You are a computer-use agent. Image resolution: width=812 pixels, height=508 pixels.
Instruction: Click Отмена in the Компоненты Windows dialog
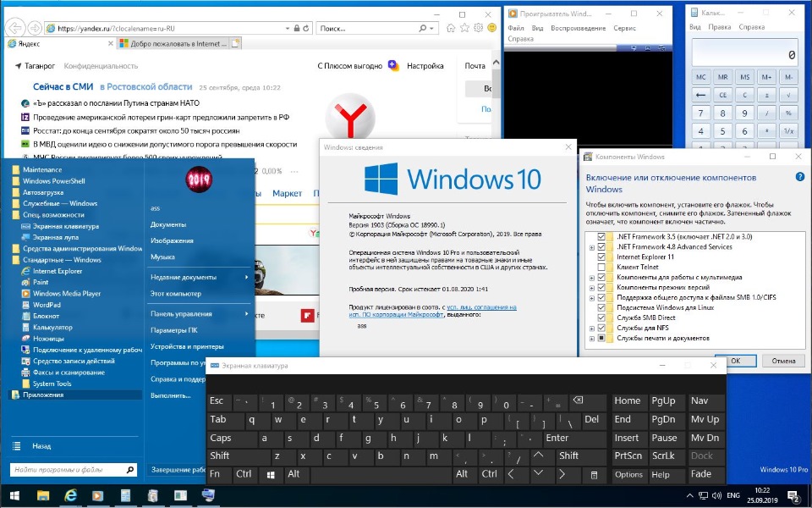pyautogui.click(x=783, y=361)
